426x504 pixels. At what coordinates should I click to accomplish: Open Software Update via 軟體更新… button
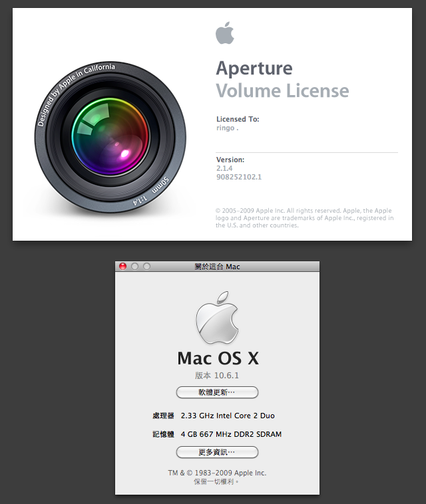click(217, 392)
